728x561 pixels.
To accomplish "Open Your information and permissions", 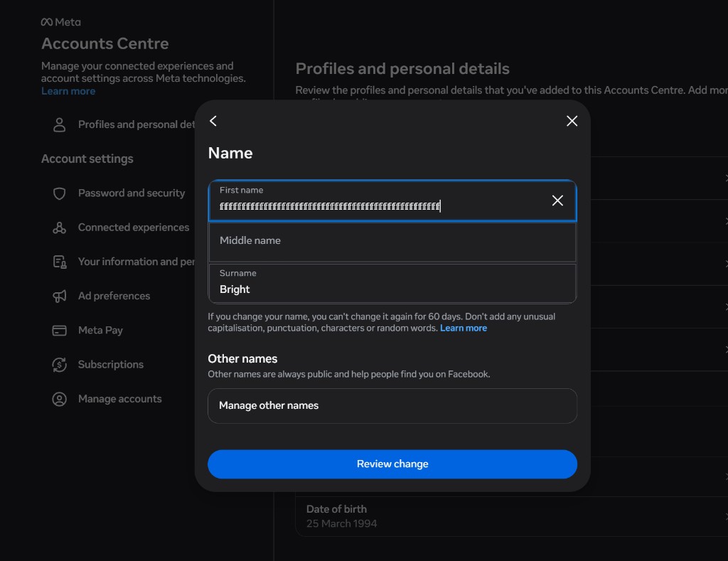I will point(136,262).
